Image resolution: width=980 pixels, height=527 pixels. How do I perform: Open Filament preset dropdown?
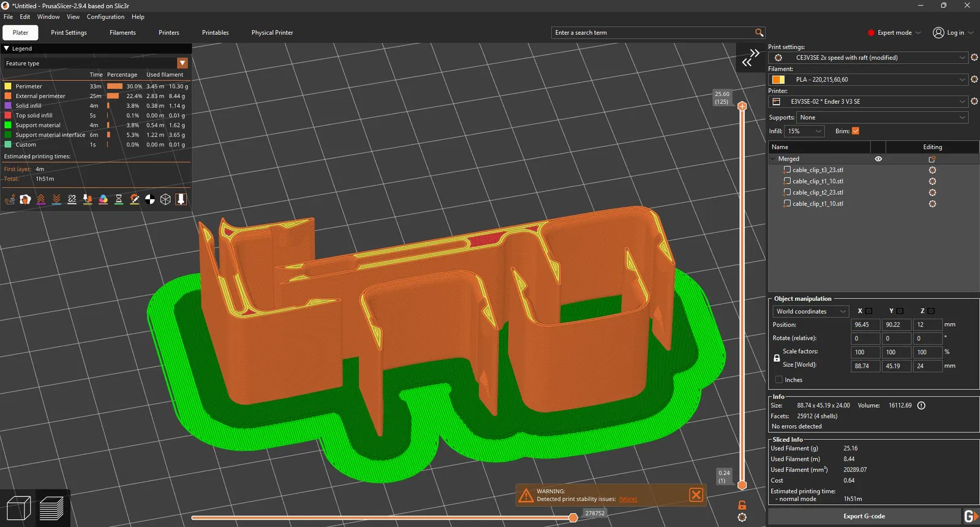868,80
